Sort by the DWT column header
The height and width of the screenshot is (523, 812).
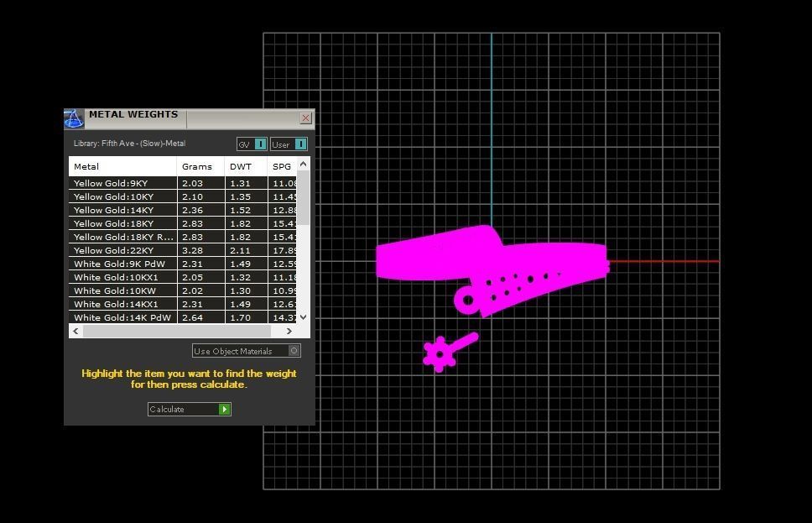pos(246,166)
